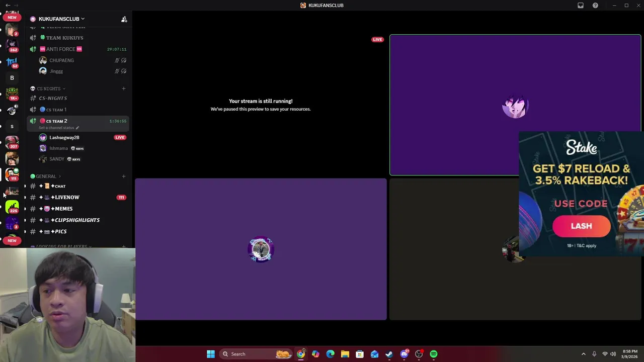644x362 pixels.
Task: Click the LIVE badge next to Lashsegway28
Action: point(120,137)
